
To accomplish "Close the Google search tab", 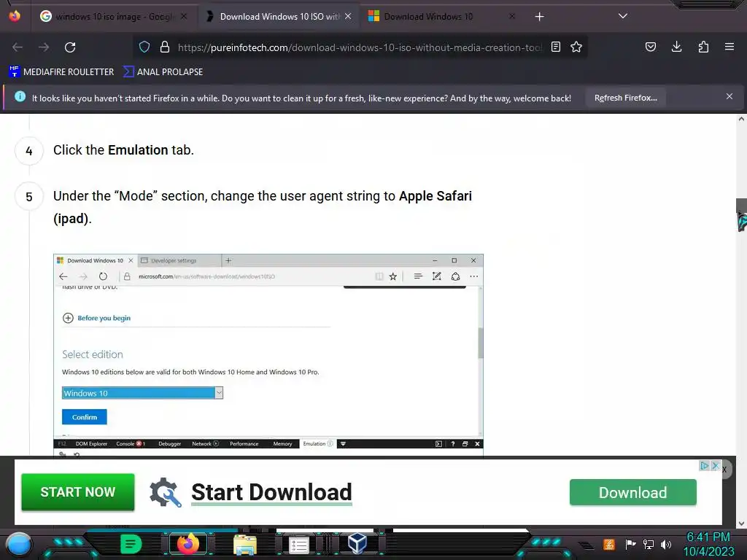I will tap(184, 17).
